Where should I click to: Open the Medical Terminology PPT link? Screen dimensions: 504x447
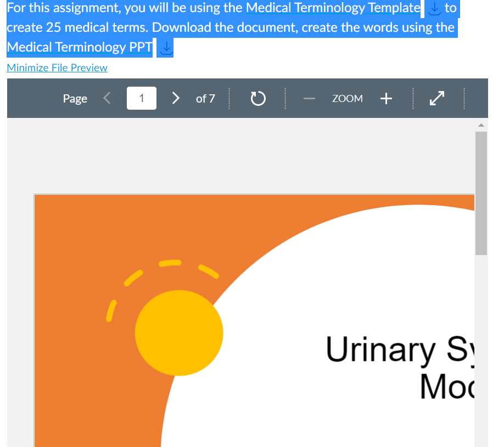pos(80,47)
